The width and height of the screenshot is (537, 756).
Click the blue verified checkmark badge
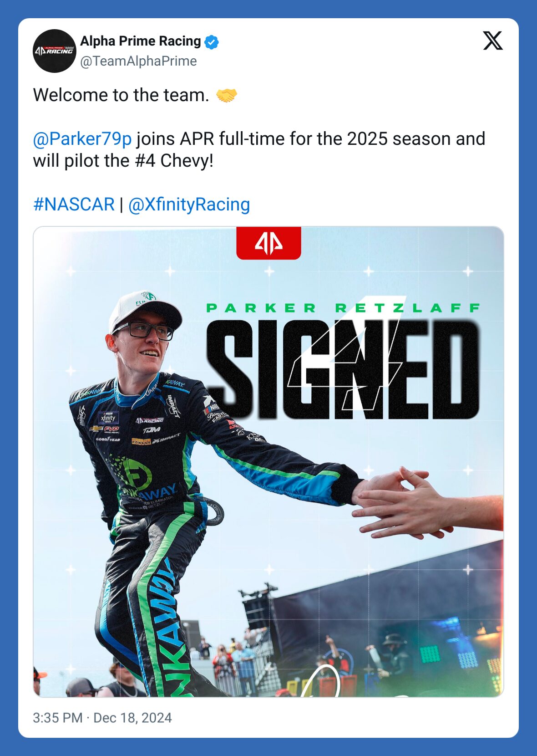coord(212,42)
